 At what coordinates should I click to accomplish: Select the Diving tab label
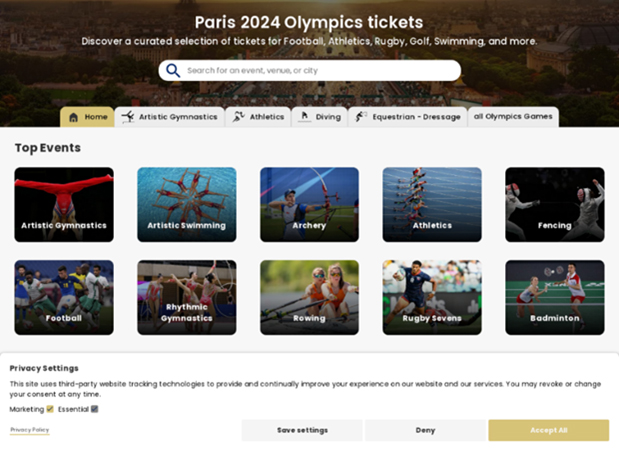tap(328, 117)
